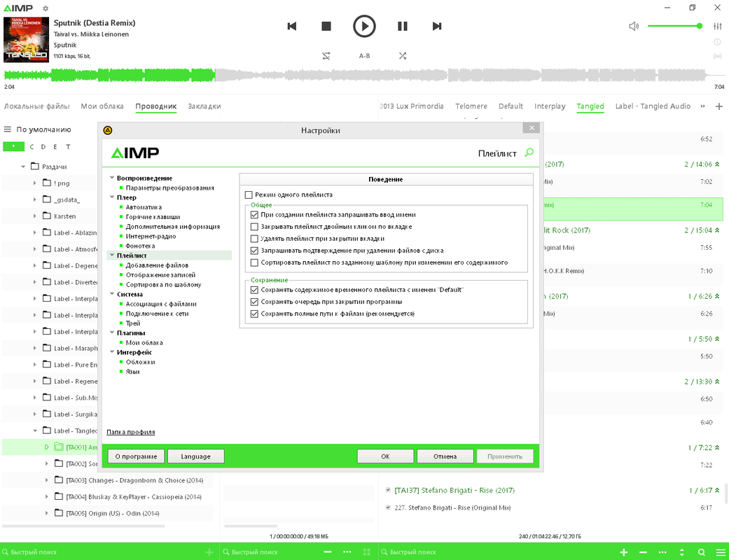The width and height of the screenshot is (729, 560).
Task: Select drive letter D in explorer panel
Action: tap(43, 147)
